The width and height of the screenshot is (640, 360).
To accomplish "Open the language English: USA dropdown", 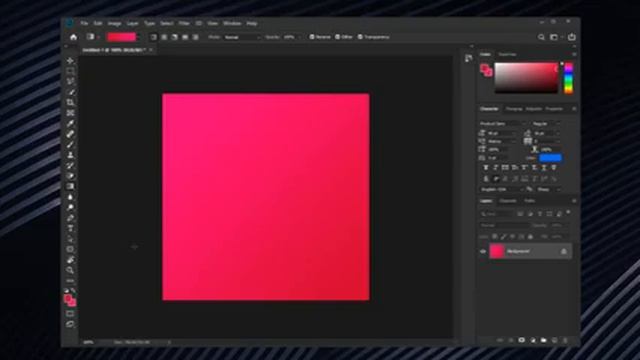I will click(x=502, y=189).
